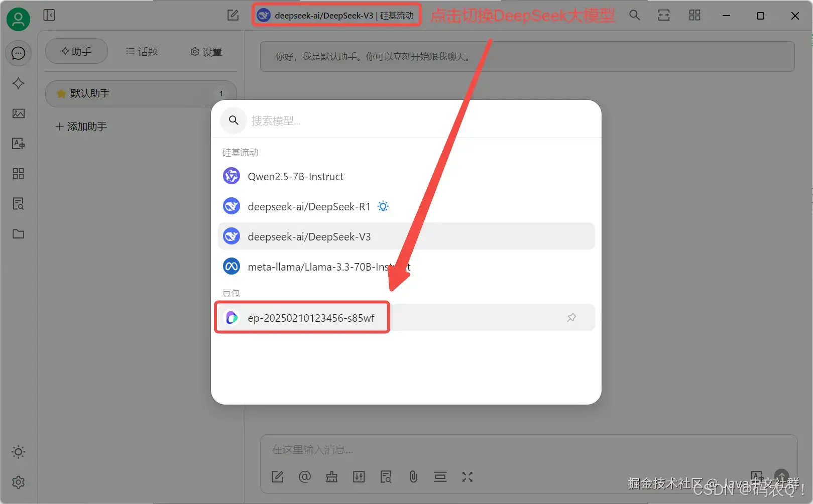Create new topic with top edit icon
813x504 pixels.
[233, 15]
